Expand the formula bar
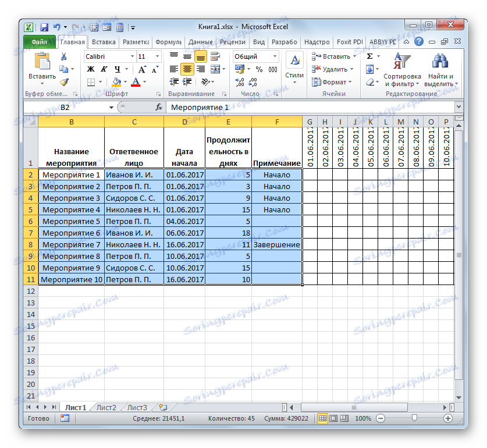 [458, 106]
